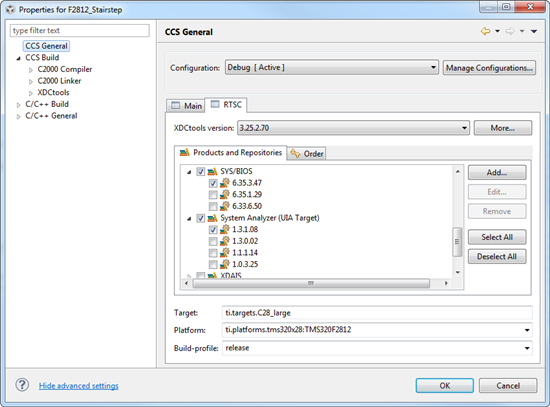Click the Cancel button
550x407 pixels.
[x=508, y=386]
